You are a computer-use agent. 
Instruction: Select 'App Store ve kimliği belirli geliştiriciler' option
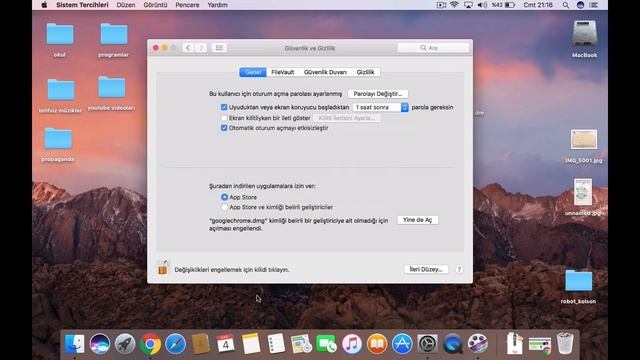(224, 207)
